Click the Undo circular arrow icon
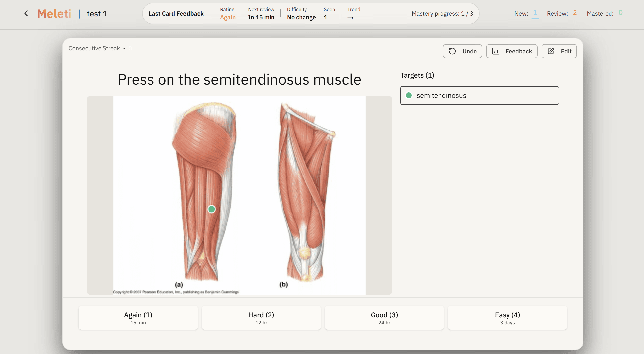The image size is (644, 354). pyautogui.click(x=452, y=51)
